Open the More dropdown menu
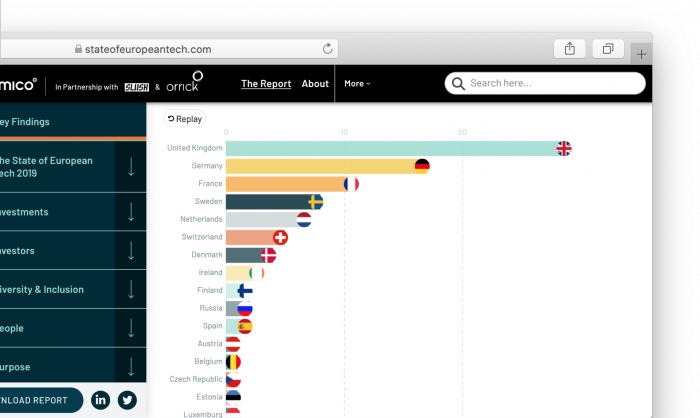 pos(357,84)
